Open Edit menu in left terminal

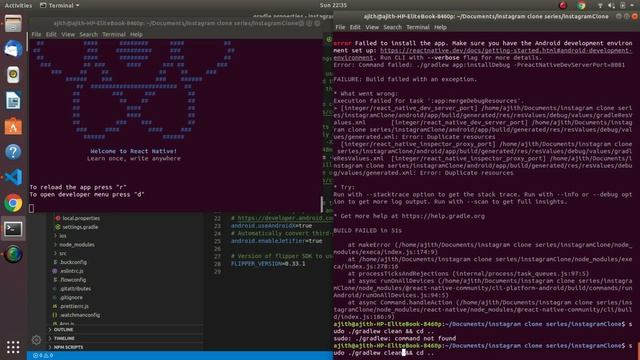click(51, 35)
